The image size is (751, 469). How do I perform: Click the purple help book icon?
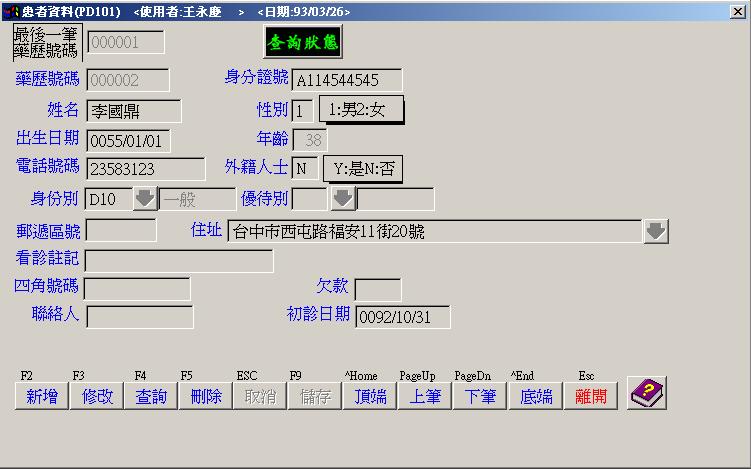click(646, 394)
